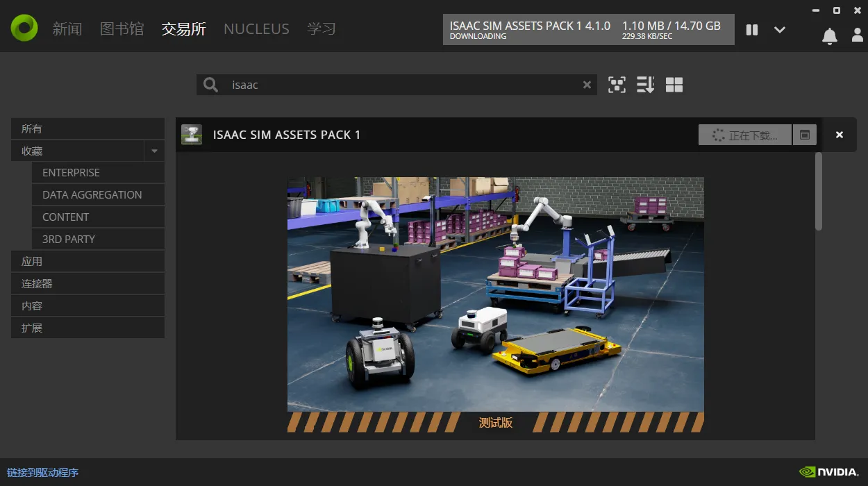This screenshot has height=486, width=868.
Task: Collapse the 收藏 dropdown arrow
Action: click(154, 151)
